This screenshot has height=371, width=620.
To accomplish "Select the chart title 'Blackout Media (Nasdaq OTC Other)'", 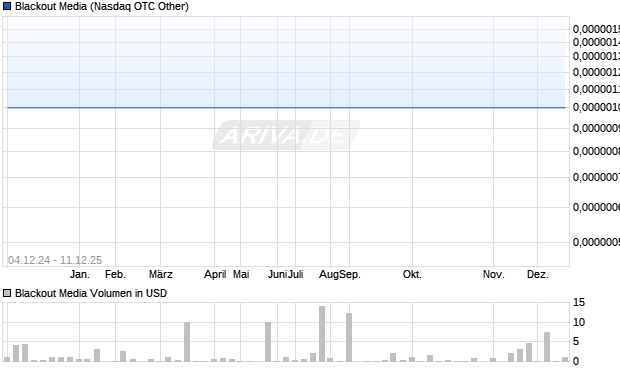I will 102,6.
